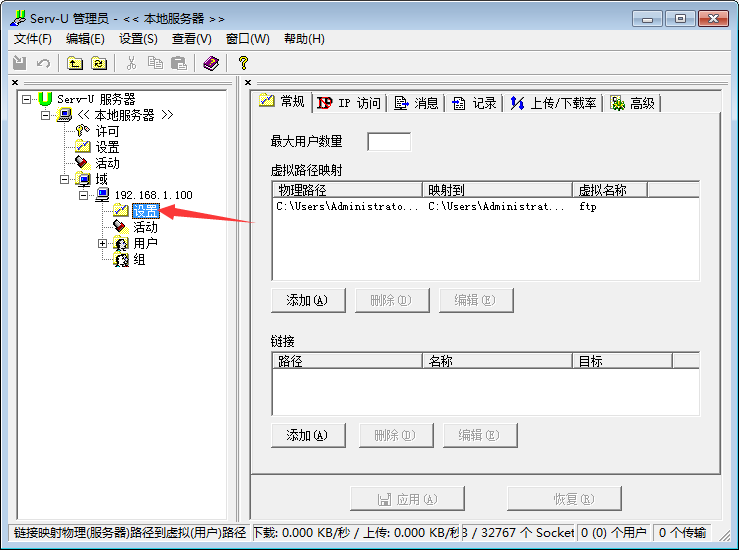Select the ftp virtual path mapping row

485,206
